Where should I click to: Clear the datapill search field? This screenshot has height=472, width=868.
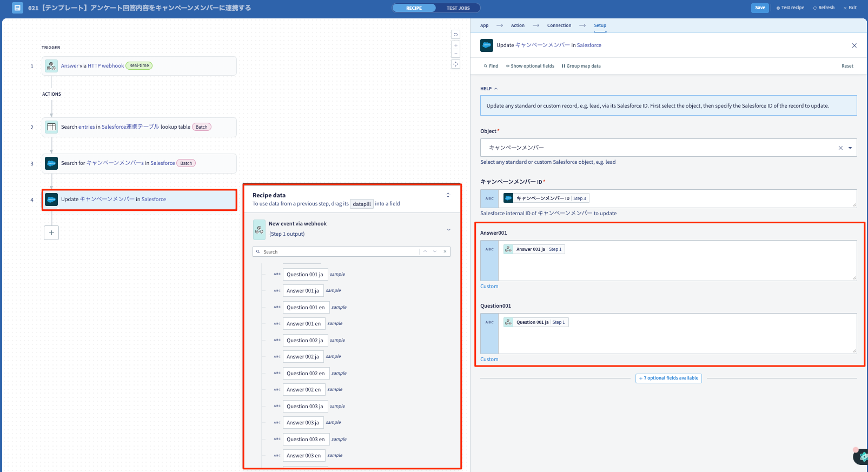coord(445,251)
